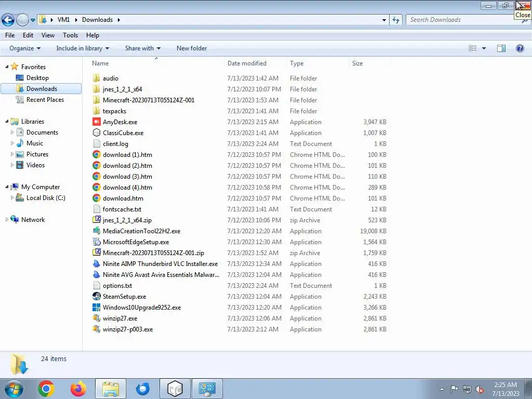Open the AnyDesk.exe file icon

point(96,122)
